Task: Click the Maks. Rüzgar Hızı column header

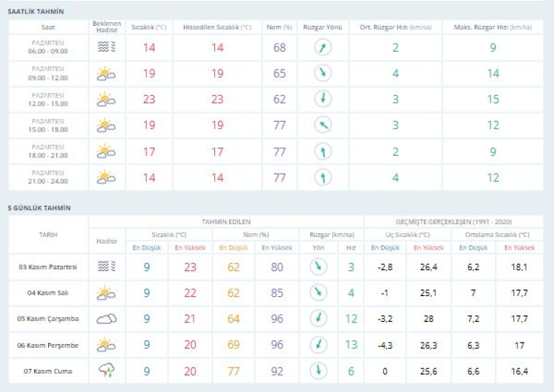Action: [493, 27]
